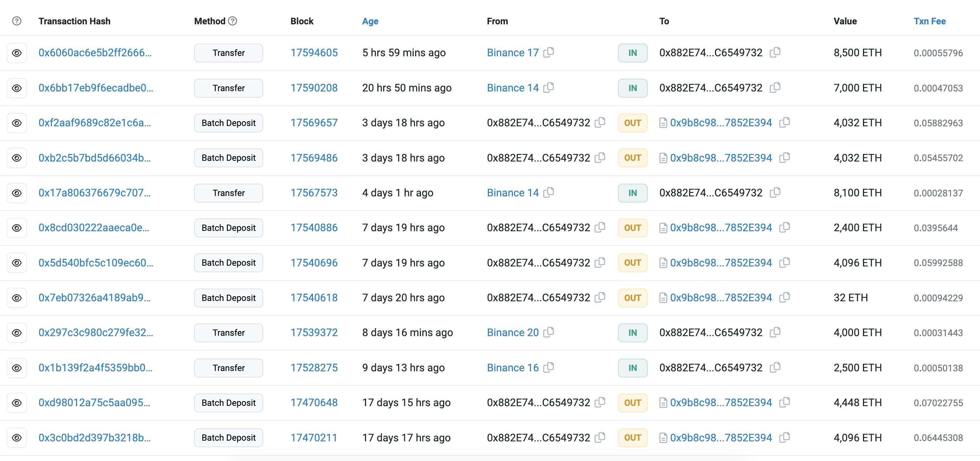Viewport: 980px width, 461px height.
Task: Switch the Age column header format
Action: point(370,21)
